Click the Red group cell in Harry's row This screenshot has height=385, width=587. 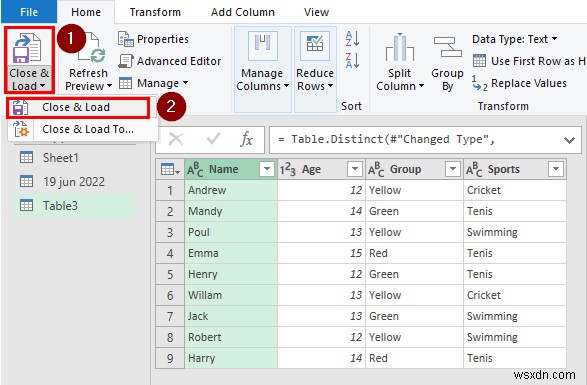[414, 358]
